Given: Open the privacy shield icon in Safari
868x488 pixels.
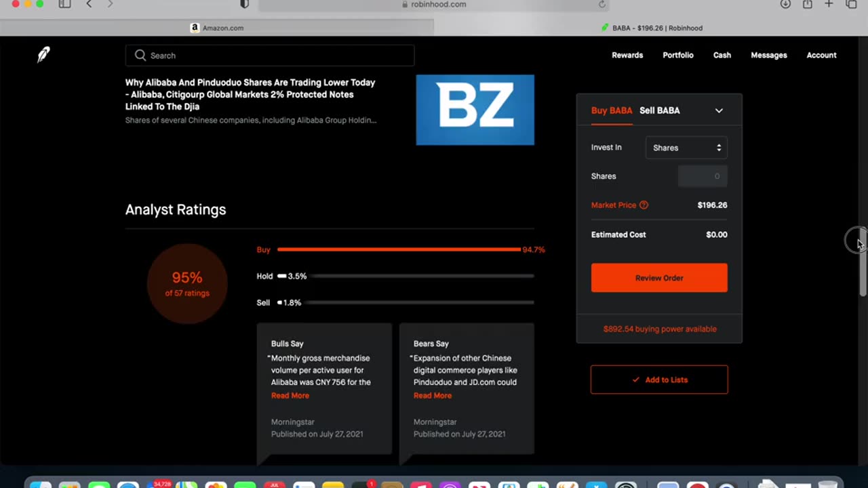Looking at the screenshot, I should point(245,4).
